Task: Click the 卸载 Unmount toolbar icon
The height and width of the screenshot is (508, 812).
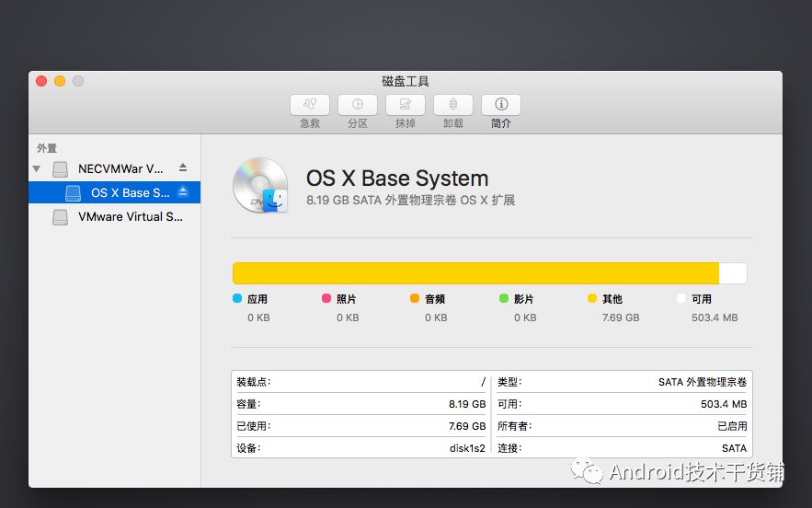Action: tap(453, 105)
